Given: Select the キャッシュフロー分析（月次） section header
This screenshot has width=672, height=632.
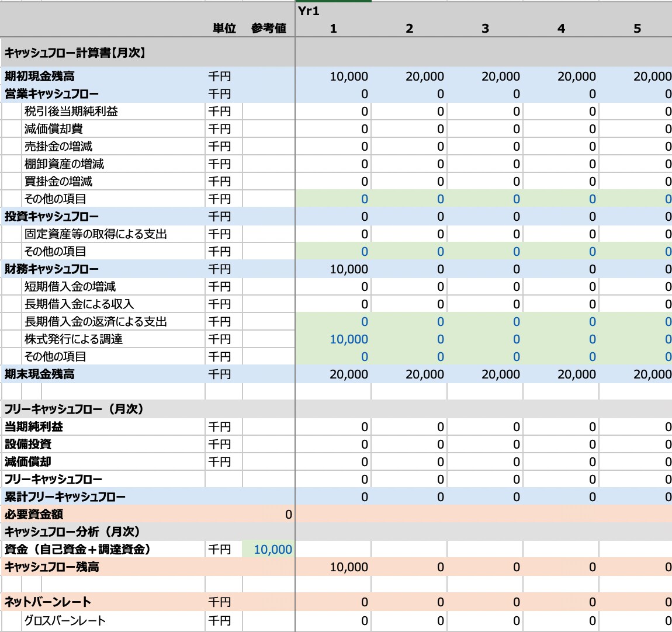Looking at the screenshot, I should 72,532.
